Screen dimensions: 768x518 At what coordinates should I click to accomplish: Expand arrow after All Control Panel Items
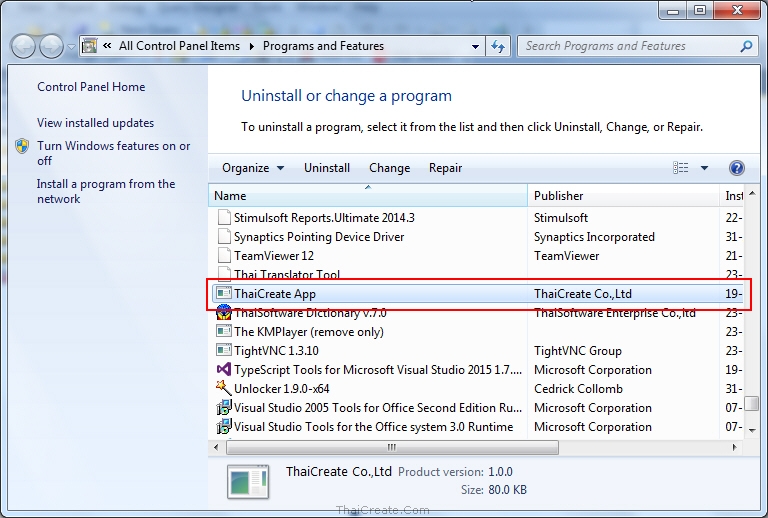252,47
